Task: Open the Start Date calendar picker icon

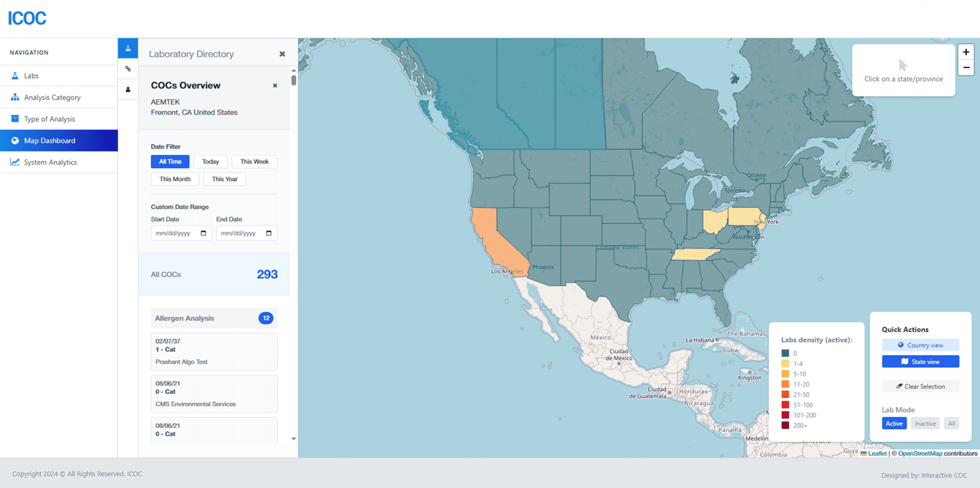Action: pos(203,233)
